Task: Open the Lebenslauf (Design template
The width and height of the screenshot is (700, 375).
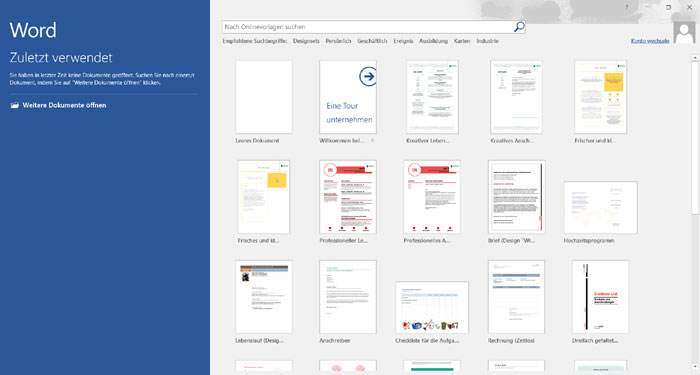Action: pyautogui.click(x=264, y=297)
